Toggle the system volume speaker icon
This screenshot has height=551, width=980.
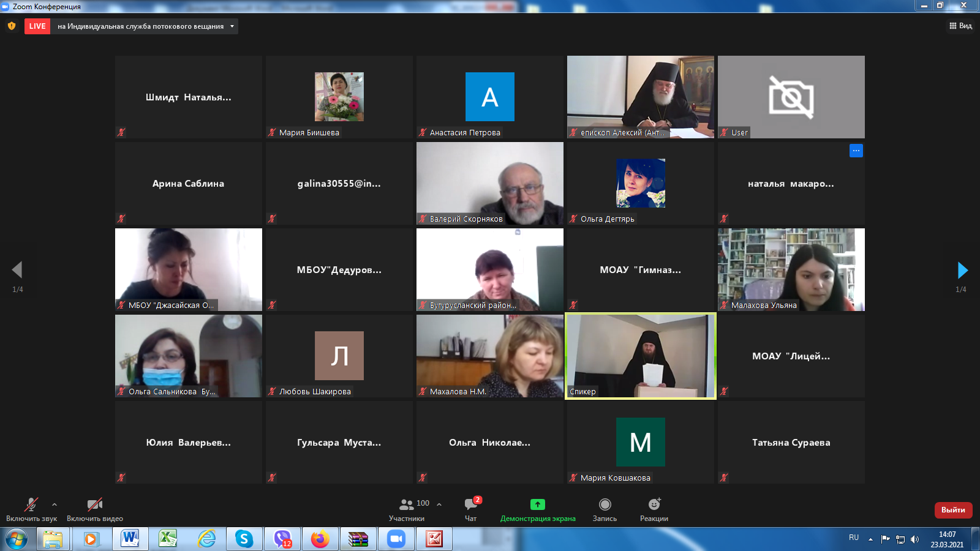[914, 539]
